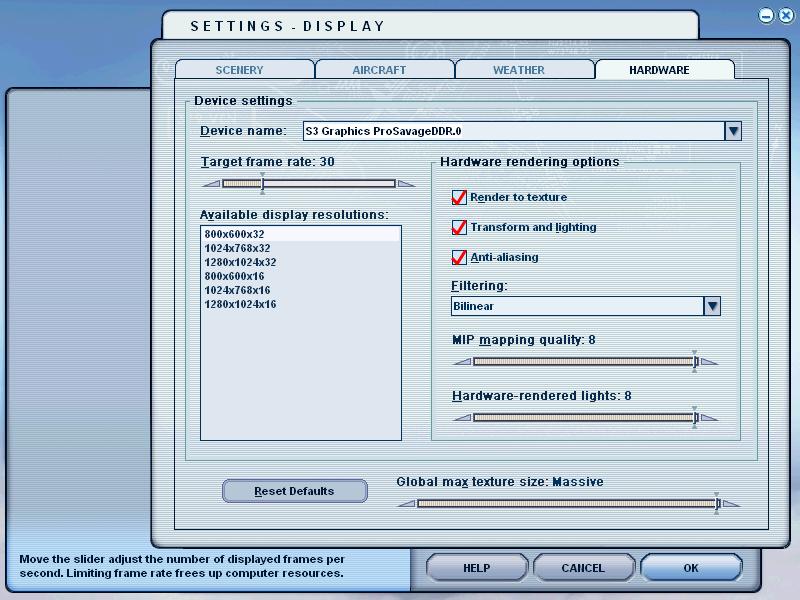Click left arrow of Target frame rate slider
800x600 pixels.
(x=210, y=184)
